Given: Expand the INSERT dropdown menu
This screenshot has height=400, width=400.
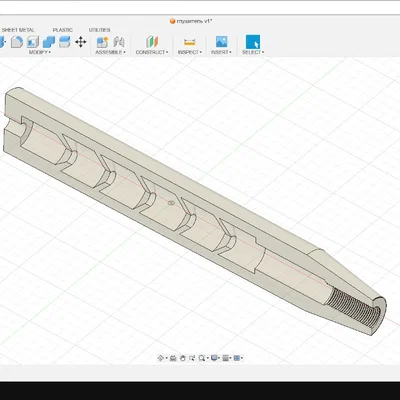Looking at the screenshot, I should click(221, 52).
